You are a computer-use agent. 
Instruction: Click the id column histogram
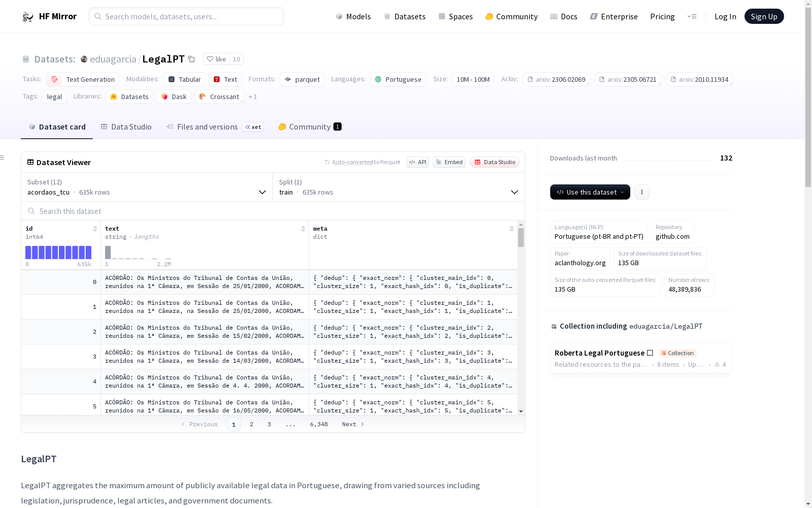(x=58, y=252)
